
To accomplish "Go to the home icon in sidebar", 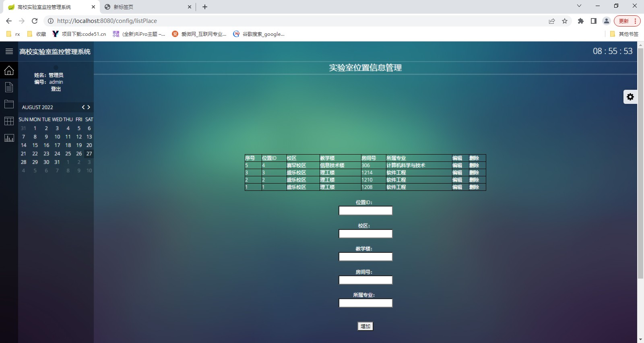I will tap(9, 70).
